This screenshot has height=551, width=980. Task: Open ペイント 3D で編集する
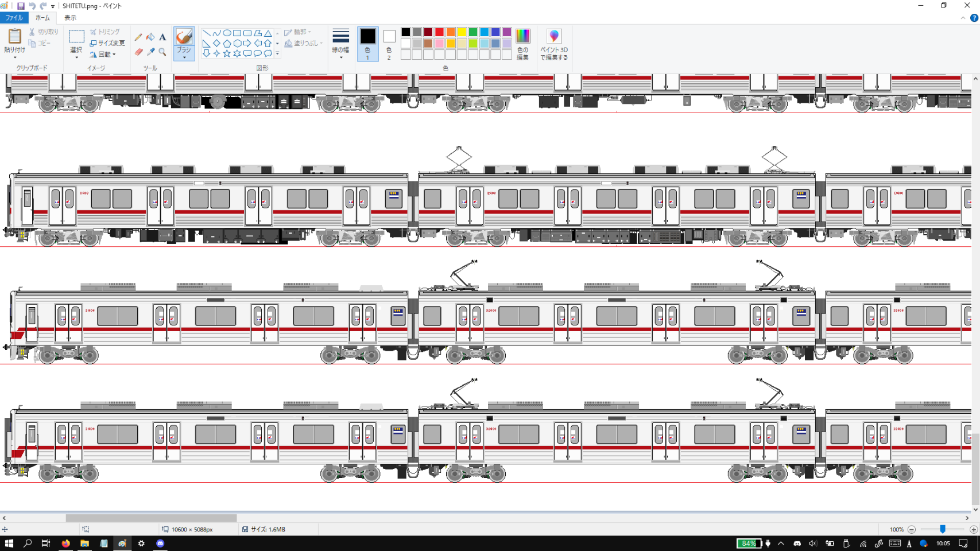pyautogui.click(x=553, y=45)
